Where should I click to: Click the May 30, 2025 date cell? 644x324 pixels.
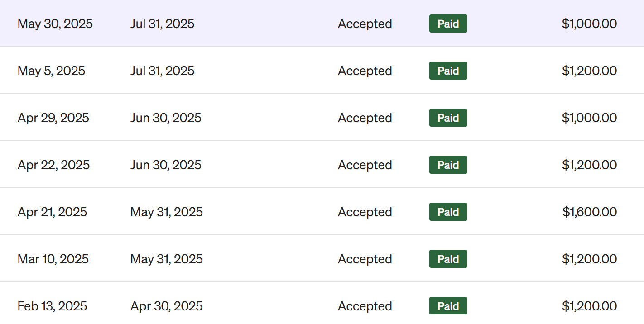[x=55, y=24]
